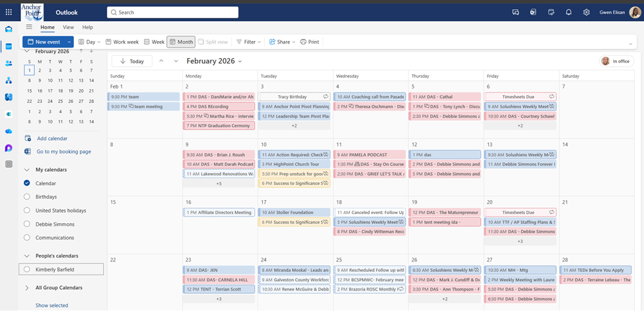Collapse the People's calendars section
The width and height of the screenshot is (644, 311).
pos(27,256)
